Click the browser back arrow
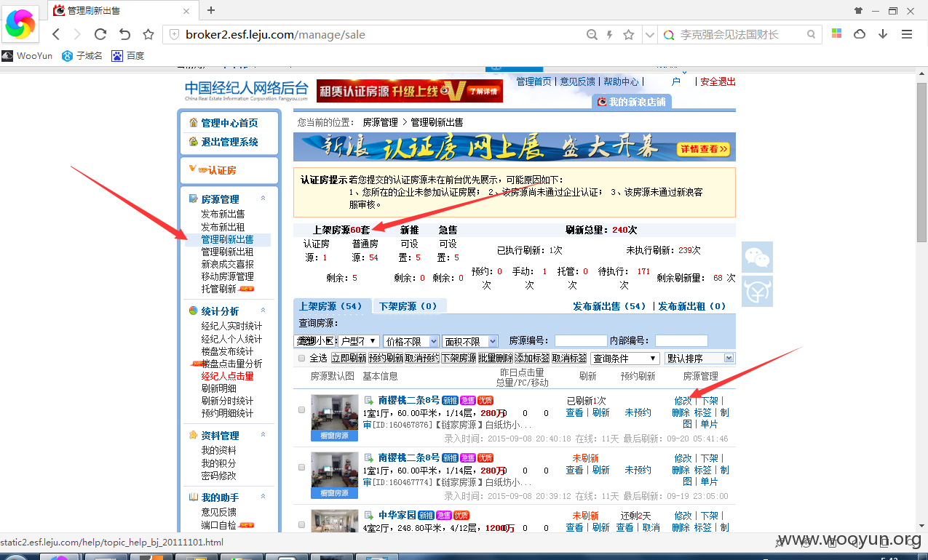 55,34
